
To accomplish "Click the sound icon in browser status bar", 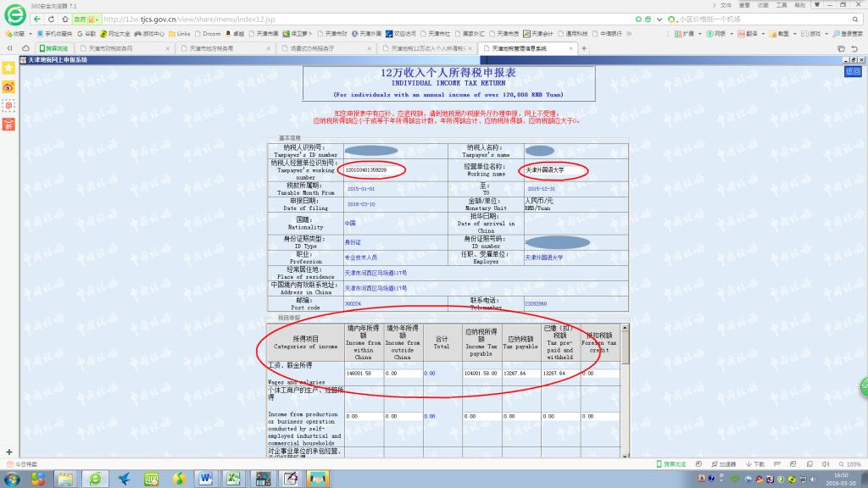I will pos(826,464).
